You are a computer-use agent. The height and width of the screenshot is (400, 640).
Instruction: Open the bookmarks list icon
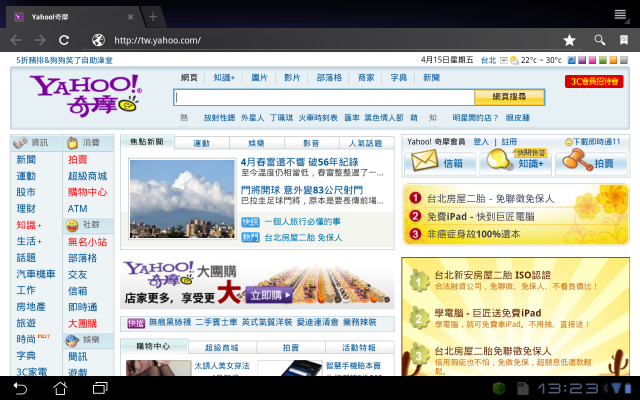[x=623, y=40]
